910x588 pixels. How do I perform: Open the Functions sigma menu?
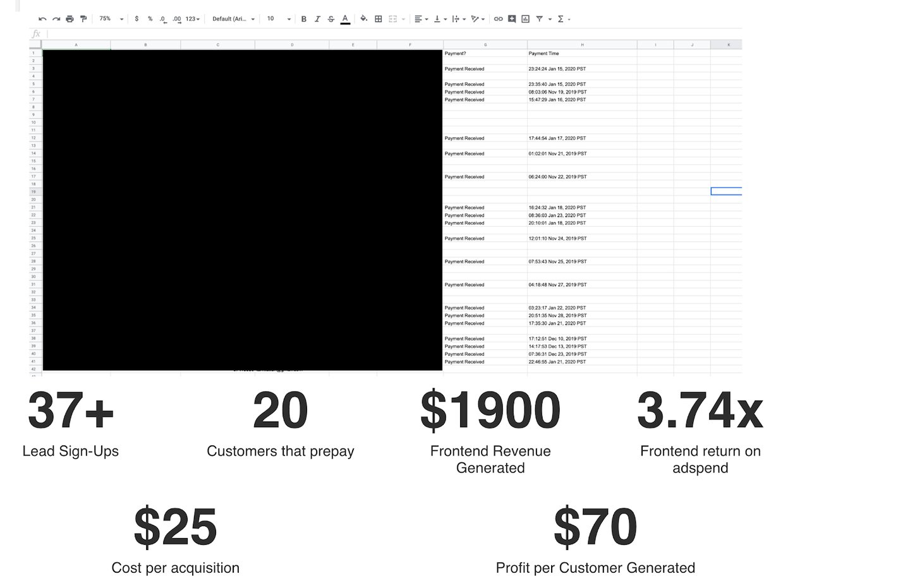point(563,19)
